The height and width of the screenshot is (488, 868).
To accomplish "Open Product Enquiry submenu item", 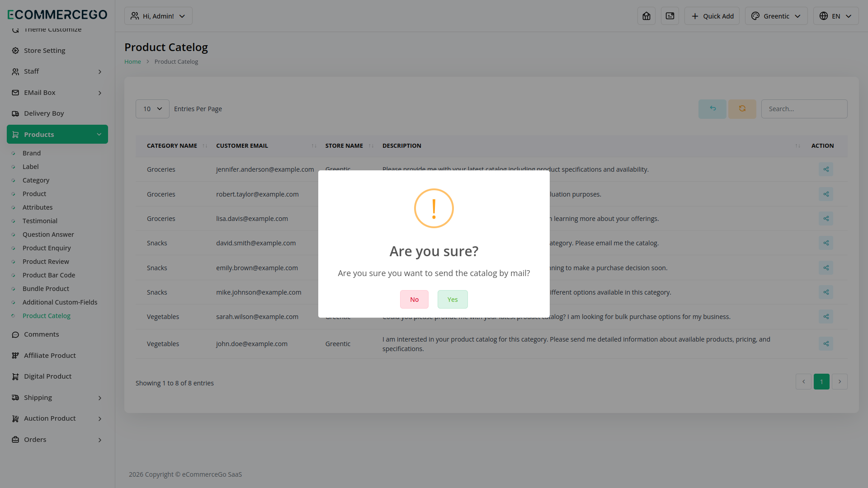I will [47, 248].
